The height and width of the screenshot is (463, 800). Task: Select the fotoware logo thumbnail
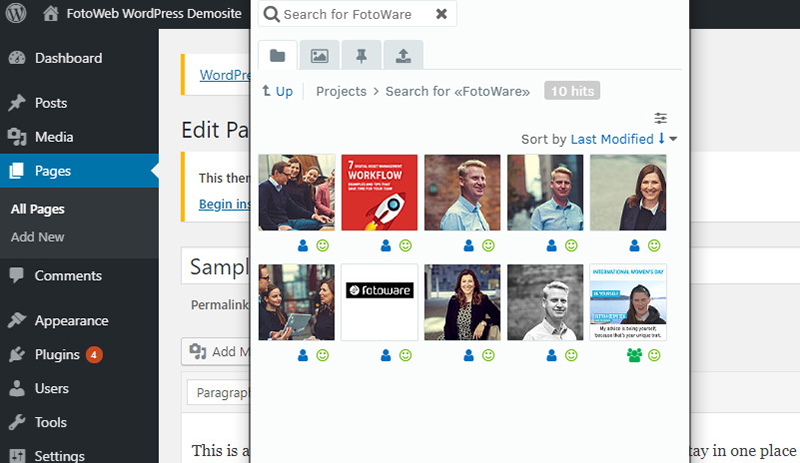[379, 302]
